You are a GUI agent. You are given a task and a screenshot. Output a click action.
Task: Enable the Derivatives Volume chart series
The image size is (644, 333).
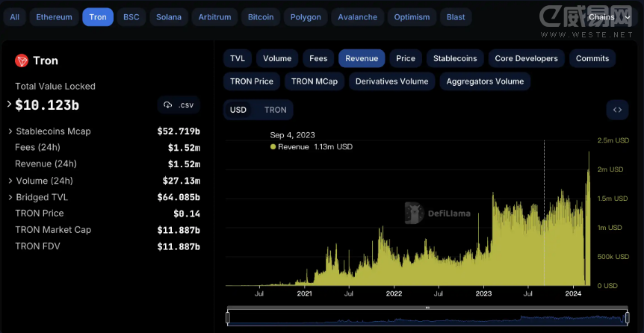(x=391, y=81)
